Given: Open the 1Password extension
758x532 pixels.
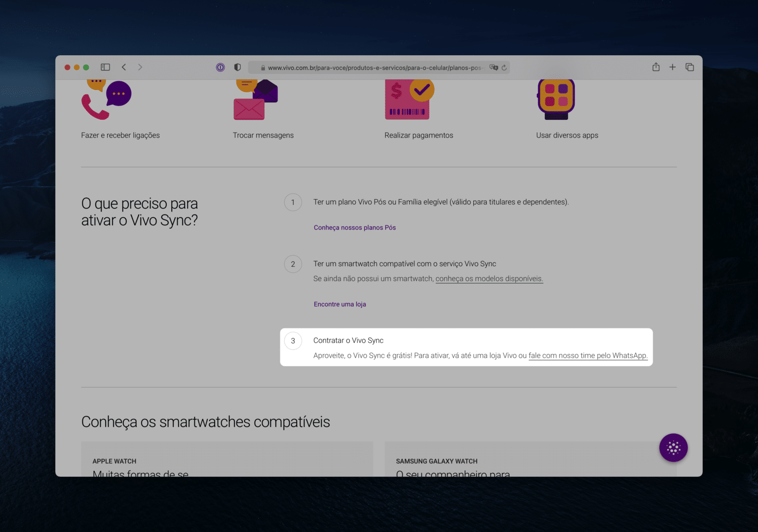Looking at the screenshot, I should 221,68.
